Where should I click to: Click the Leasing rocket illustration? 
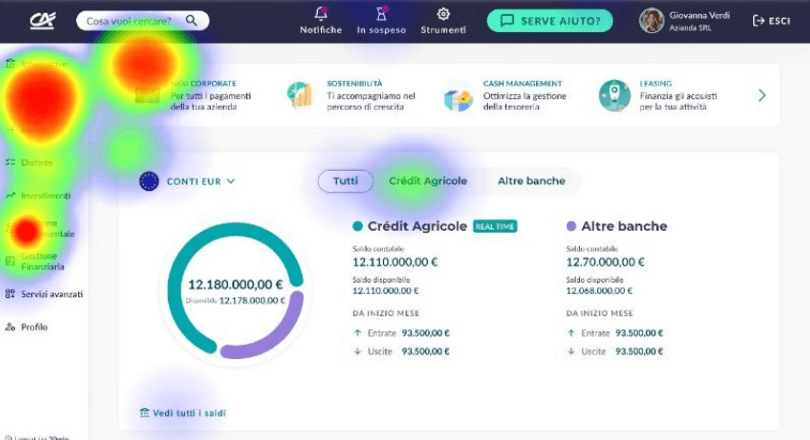tap(614, 95)
